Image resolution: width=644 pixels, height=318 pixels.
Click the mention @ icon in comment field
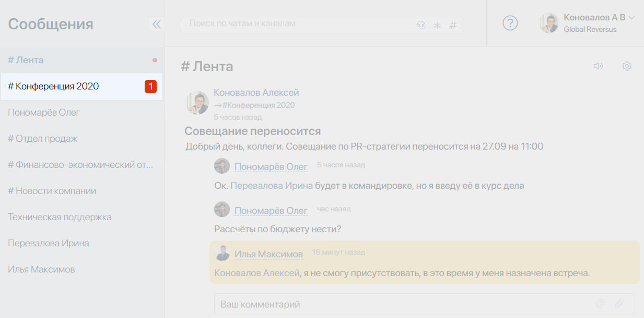point(600,303)
